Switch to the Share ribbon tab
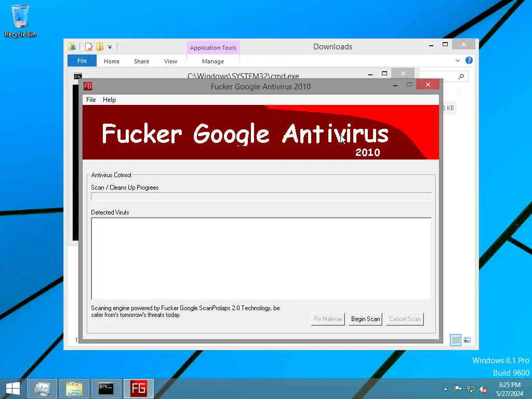Viewport: 532px width, 399px height. coord(141,61)
